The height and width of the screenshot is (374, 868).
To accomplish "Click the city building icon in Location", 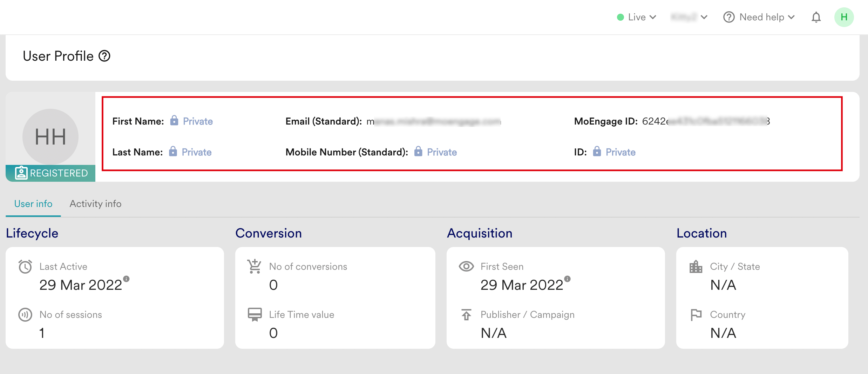I will (x=696, y=267).
